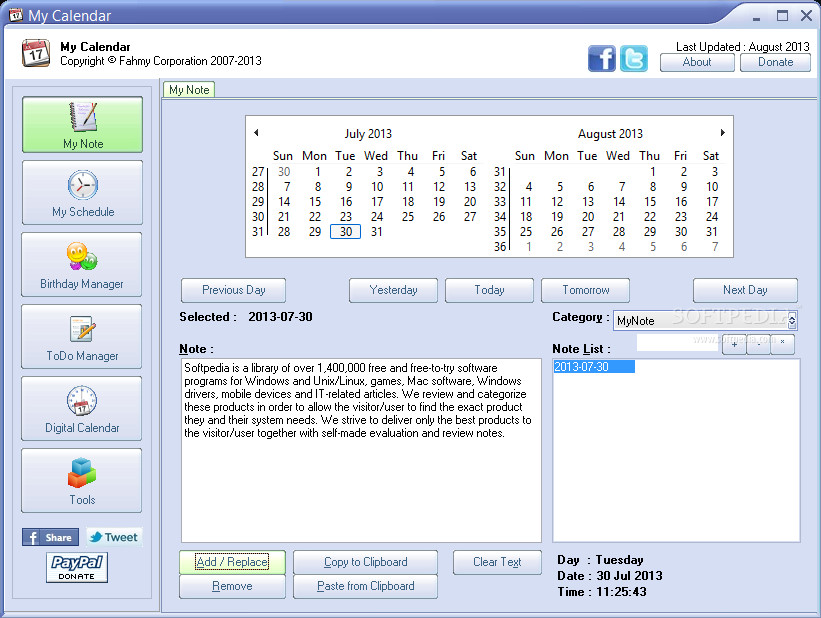Select 2013-07-30 in the Note List
The image size is (821, 618).
click(x=593, y=367)
